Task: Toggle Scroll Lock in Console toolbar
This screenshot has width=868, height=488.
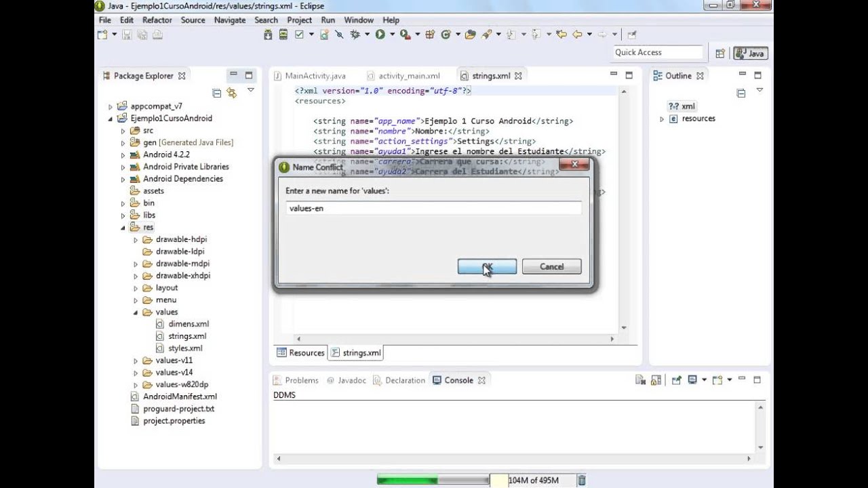Action: pyautogui.click(x=656, y=380)
